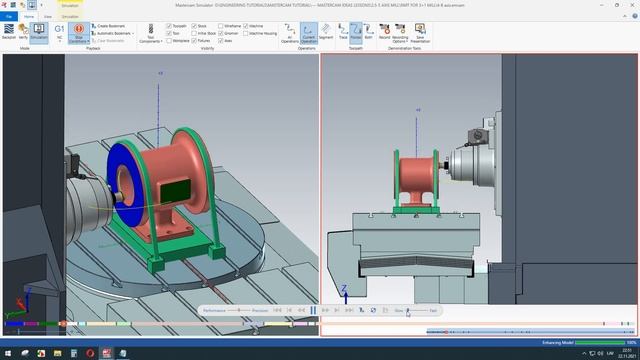The width and height of the screenshot is (640, 360).
Task: Open the Recording Options dropdown
Action: click(400, 33)
